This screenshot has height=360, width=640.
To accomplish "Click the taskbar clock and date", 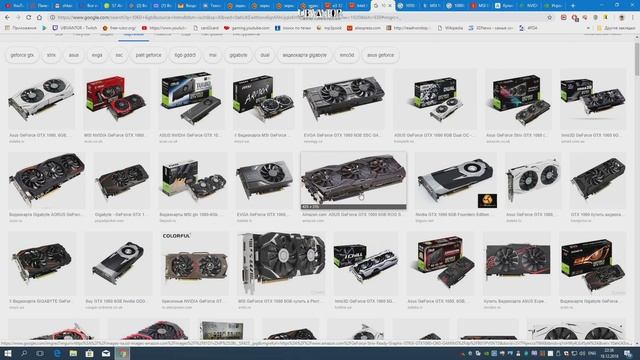I will (609, 353).
